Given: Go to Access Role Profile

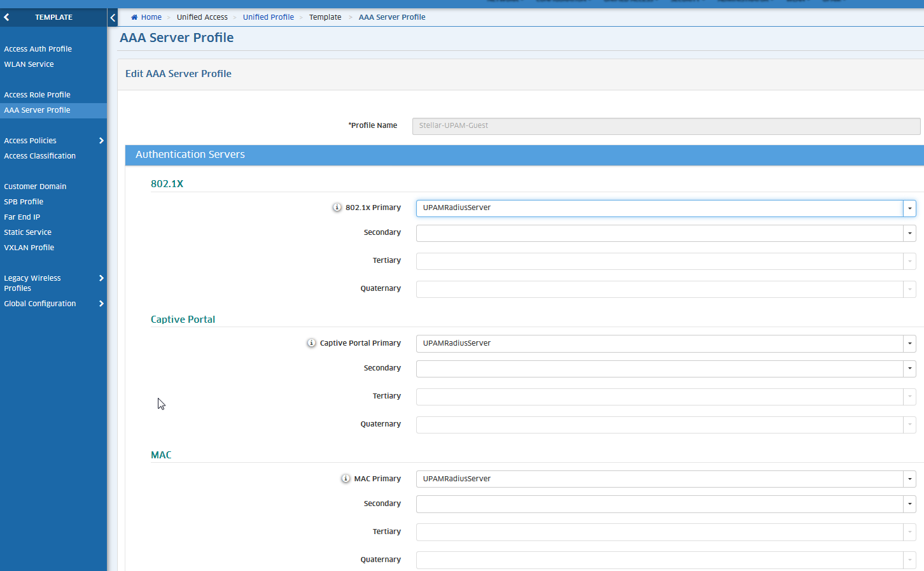Looking at the screenshot, I should tap(37, 95).
